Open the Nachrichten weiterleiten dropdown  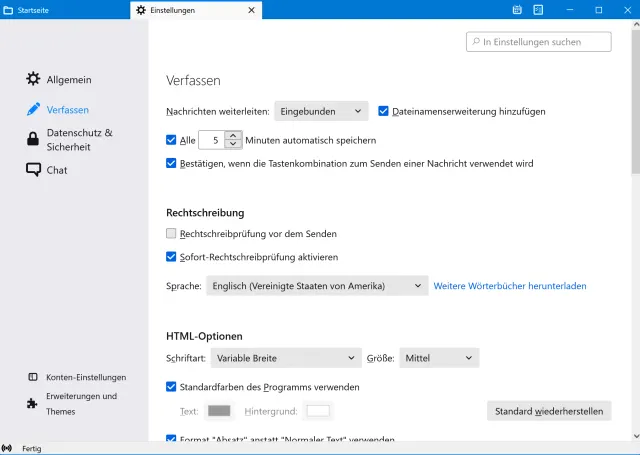[321, 111]
